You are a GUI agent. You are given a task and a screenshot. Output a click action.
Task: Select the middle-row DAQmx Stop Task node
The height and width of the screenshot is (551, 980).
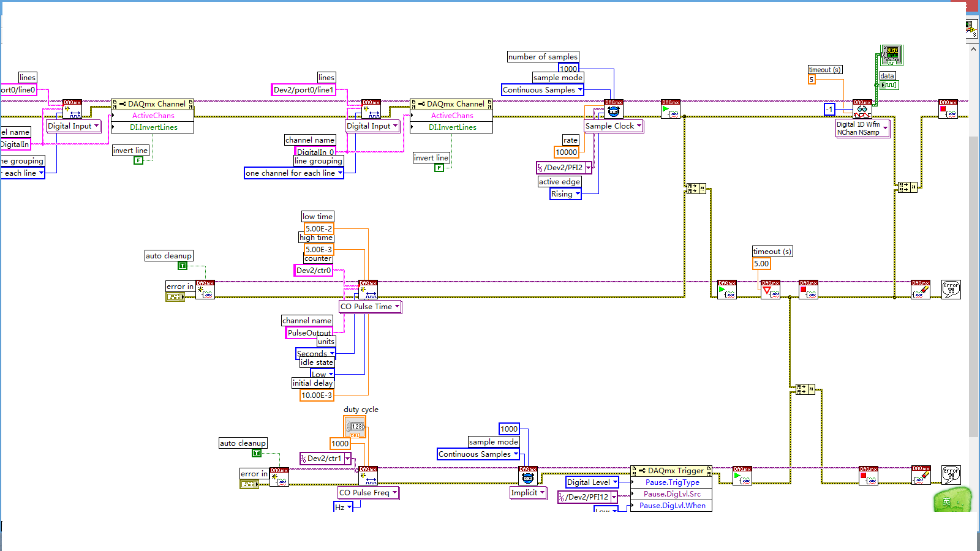coord(809,290)
